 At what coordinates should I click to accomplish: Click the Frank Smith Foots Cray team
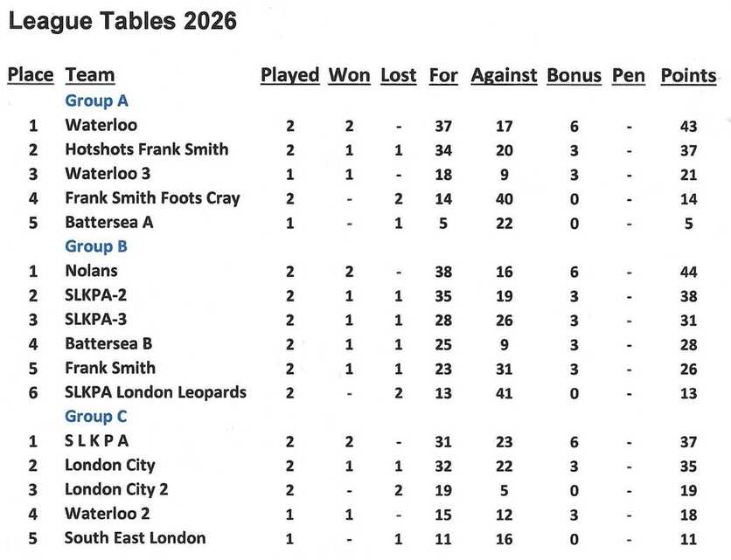(x=152, y=198)
